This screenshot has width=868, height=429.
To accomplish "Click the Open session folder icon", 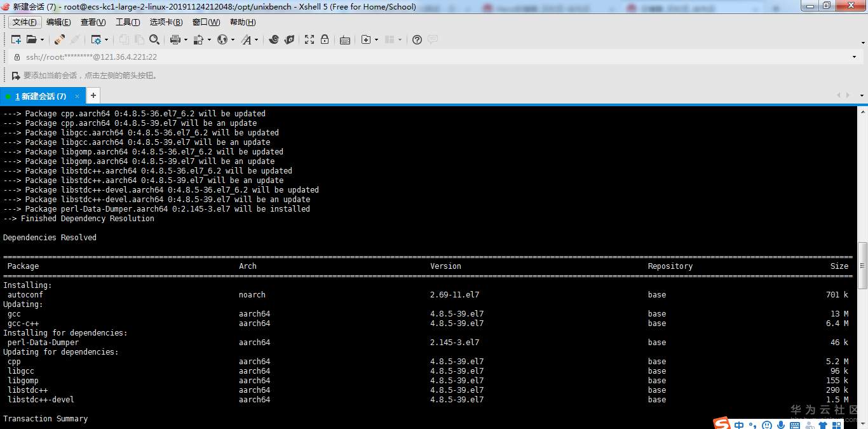I will pos(31,39).
